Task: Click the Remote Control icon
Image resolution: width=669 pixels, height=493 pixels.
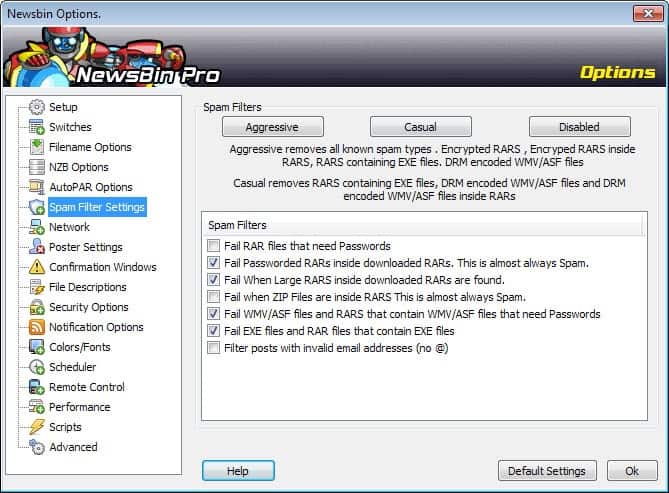Action: click(x=37, y=387)
